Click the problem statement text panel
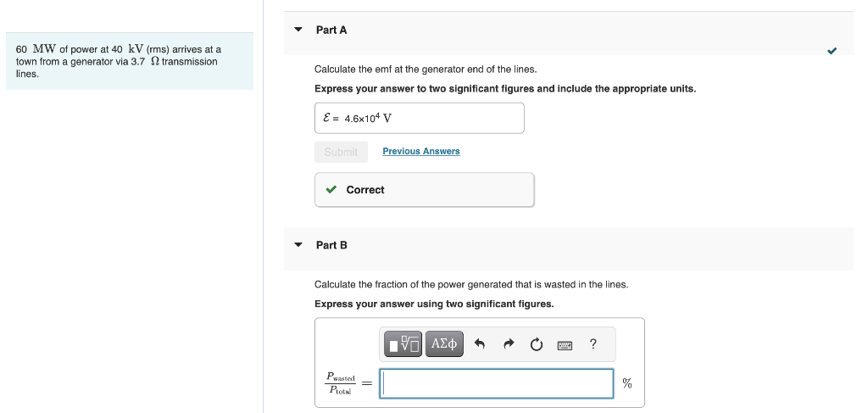This screenshot has width=868, height=413. 129,61
